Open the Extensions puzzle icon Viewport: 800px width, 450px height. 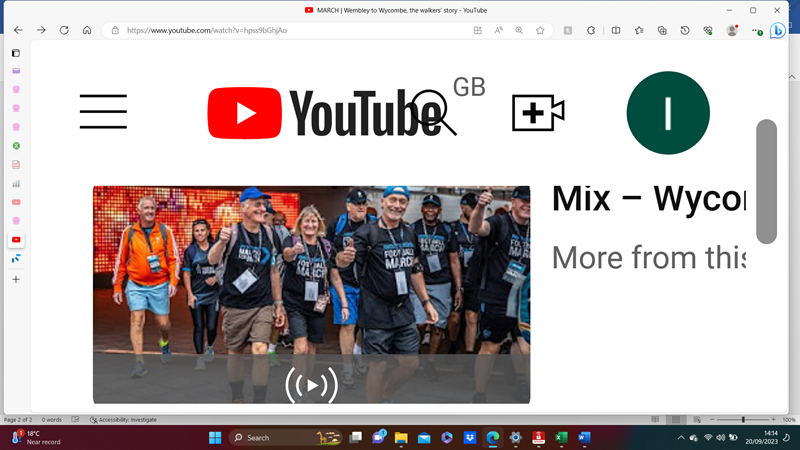pos(591,30)
